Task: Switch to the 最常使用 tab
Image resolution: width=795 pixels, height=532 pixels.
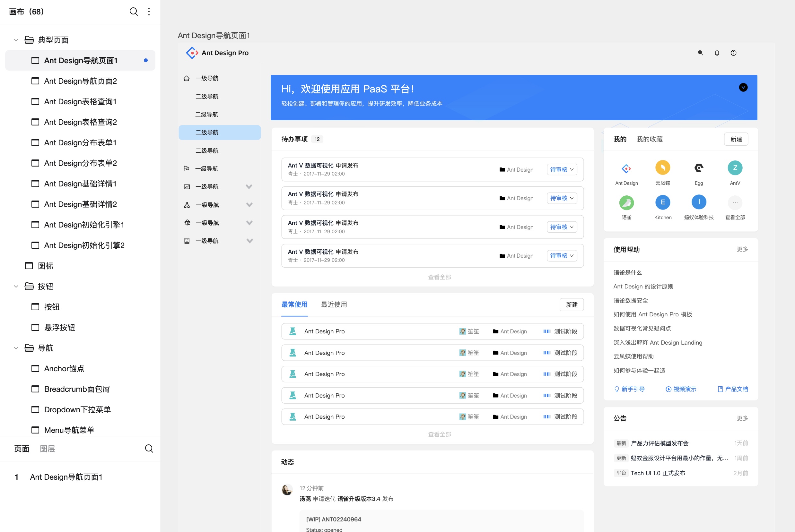Action: click(x=294, y=305)
